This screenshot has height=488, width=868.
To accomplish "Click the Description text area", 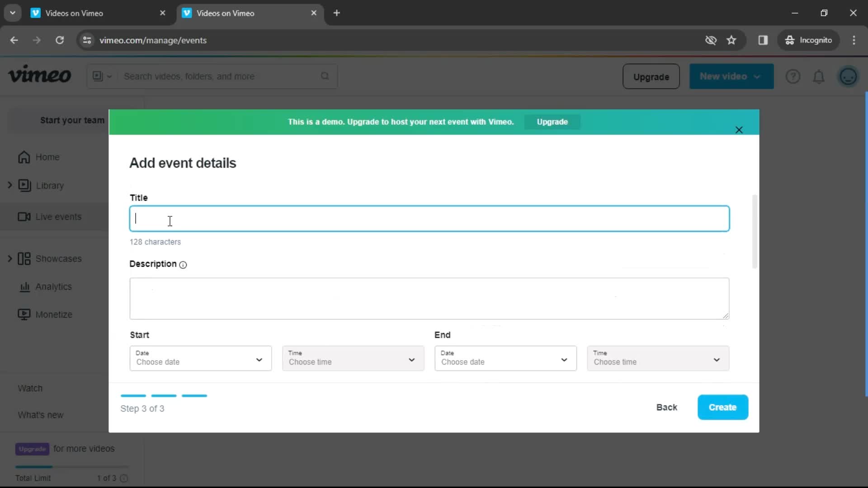I will pyautogui.click(x=429, y=299).
